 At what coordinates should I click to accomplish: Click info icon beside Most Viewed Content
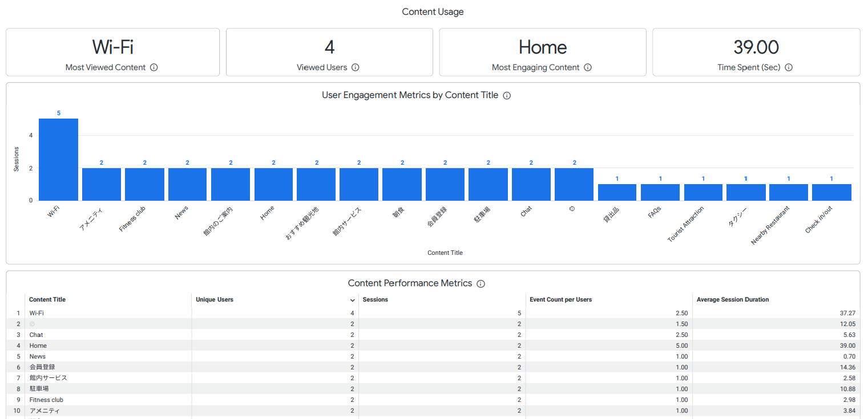pos(154,67)
